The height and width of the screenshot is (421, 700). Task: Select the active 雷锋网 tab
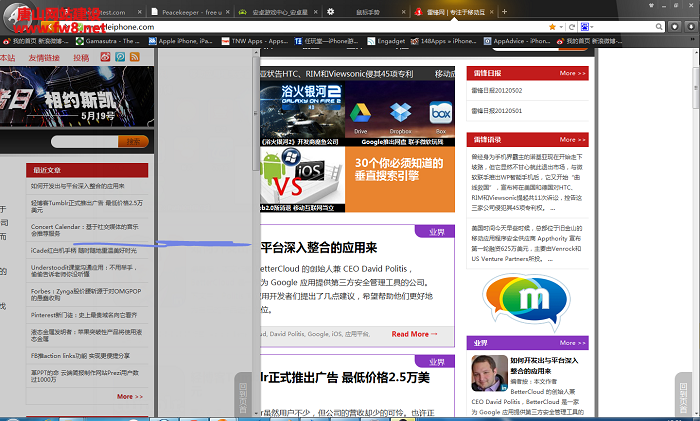tap(453, 12)
